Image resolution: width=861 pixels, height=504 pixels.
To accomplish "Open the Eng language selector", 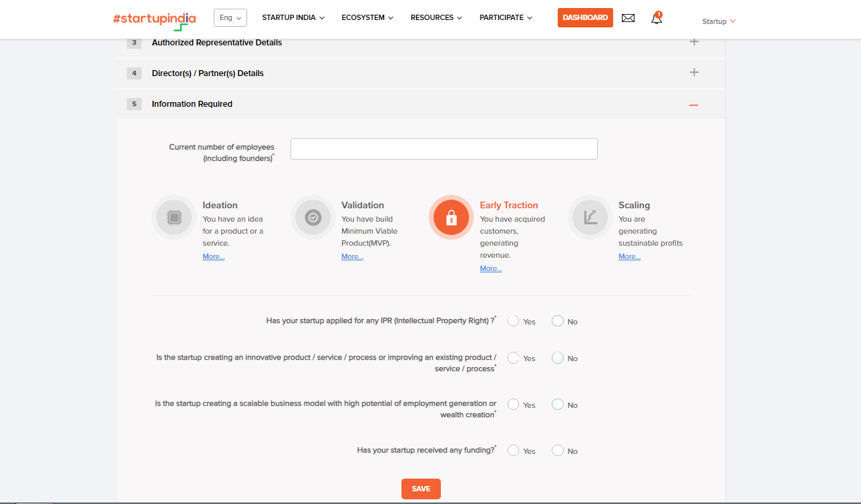I will click(230, 17).
